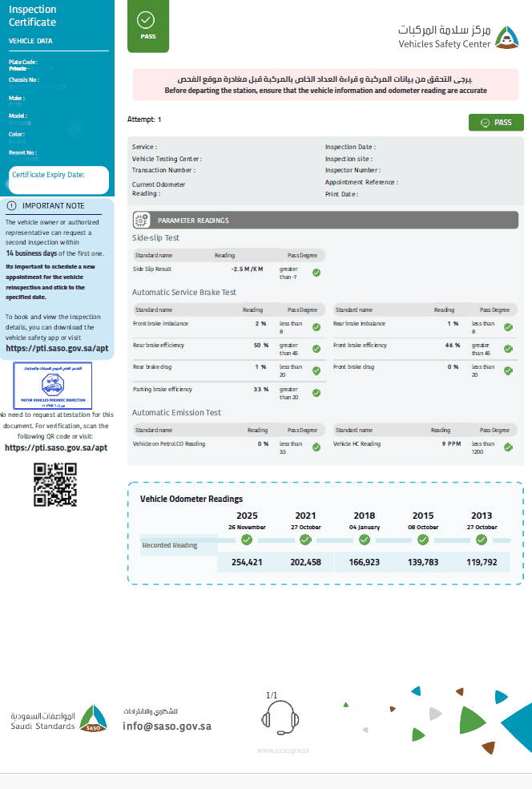532x789 pixels.
Task: Click the green PASS button beside Attempt 1
Action: 496,123
